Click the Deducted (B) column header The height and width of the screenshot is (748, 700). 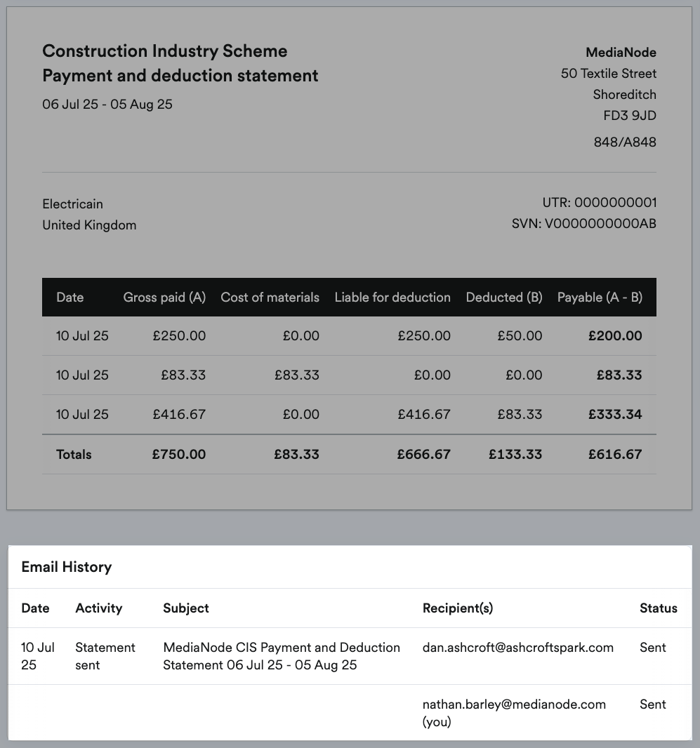504,298
